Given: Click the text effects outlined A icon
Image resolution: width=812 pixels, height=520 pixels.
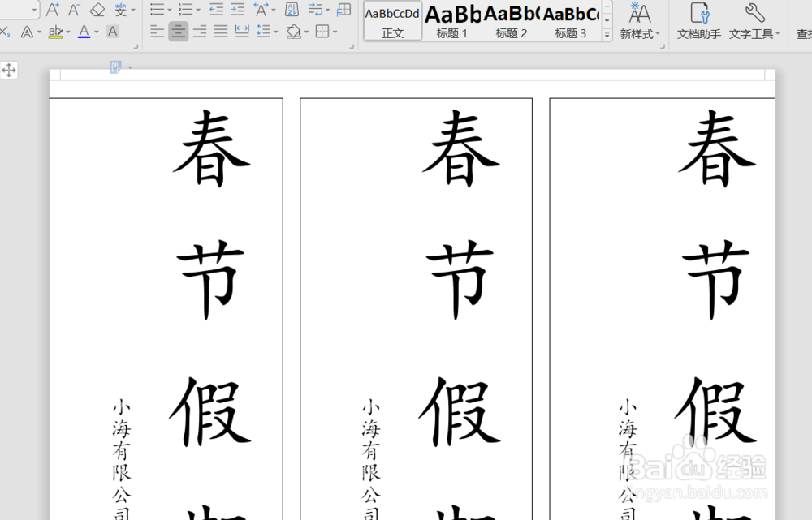Looking at the screenshot, I should click(x=27, y=32).
